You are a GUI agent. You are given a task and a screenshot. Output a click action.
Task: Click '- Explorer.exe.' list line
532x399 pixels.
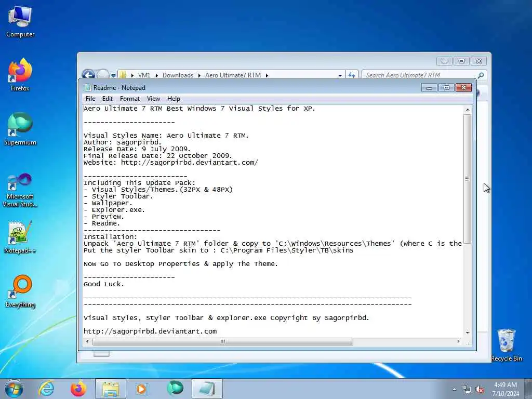[x=114, y=210]
